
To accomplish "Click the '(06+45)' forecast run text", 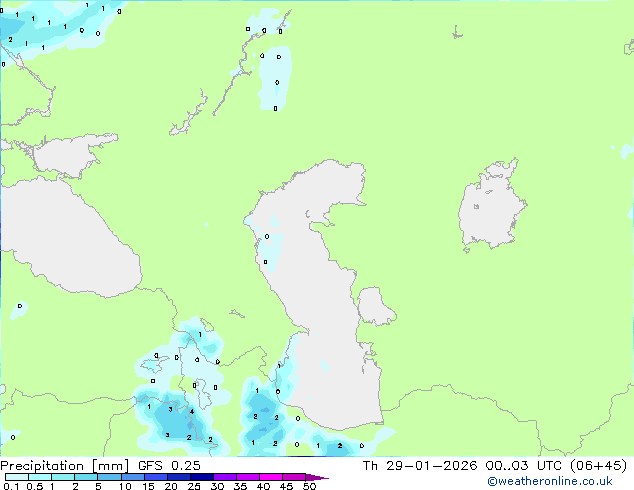I will pyautogui.click(x=598, y=466).
